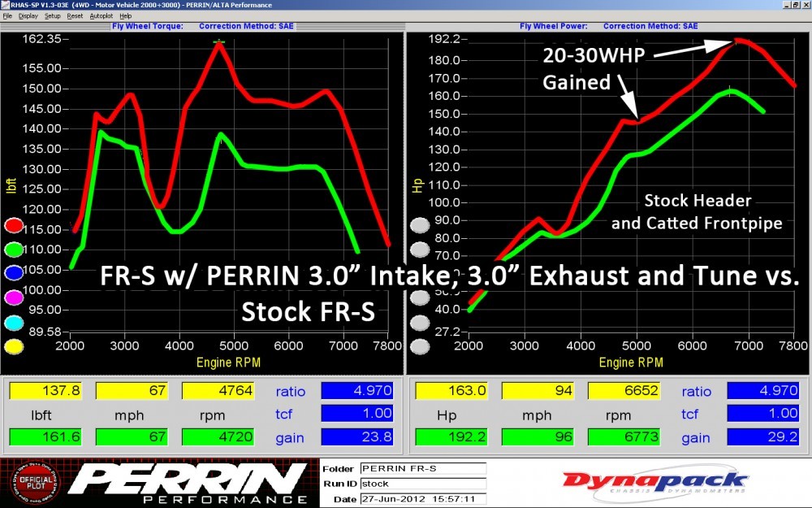Click the green 96 mph value
Screen dimensions: 812x508
pyautogui.click(x=538, y=436)
